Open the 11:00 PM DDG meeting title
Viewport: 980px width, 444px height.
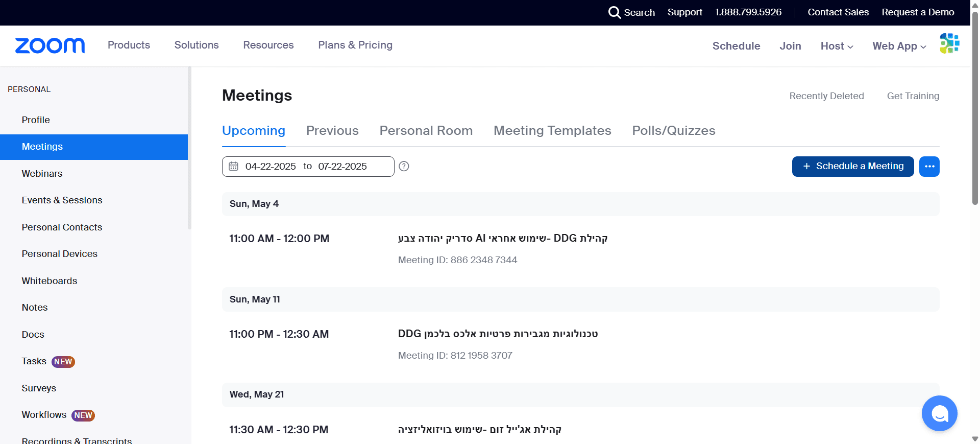[498, 334]
